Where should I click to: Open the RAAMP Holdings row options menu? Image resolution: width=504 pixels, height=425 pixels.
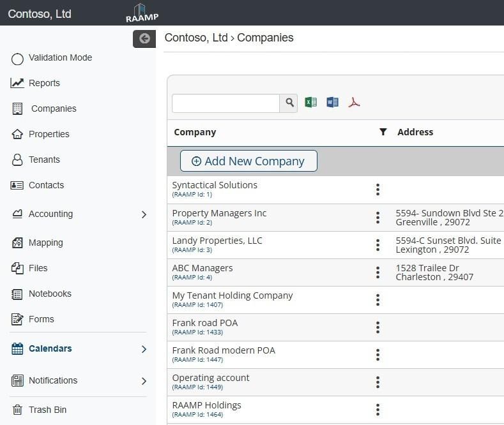point(378,410)
